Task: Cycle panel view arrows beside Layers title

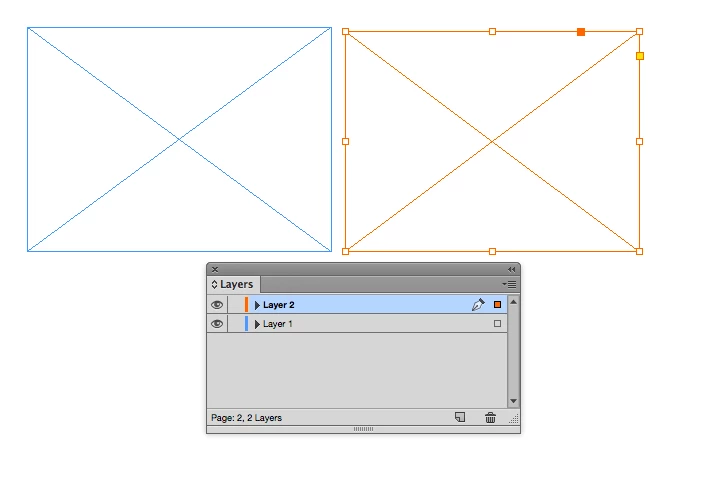Action: pyautogui.click(x=214, y=284)
